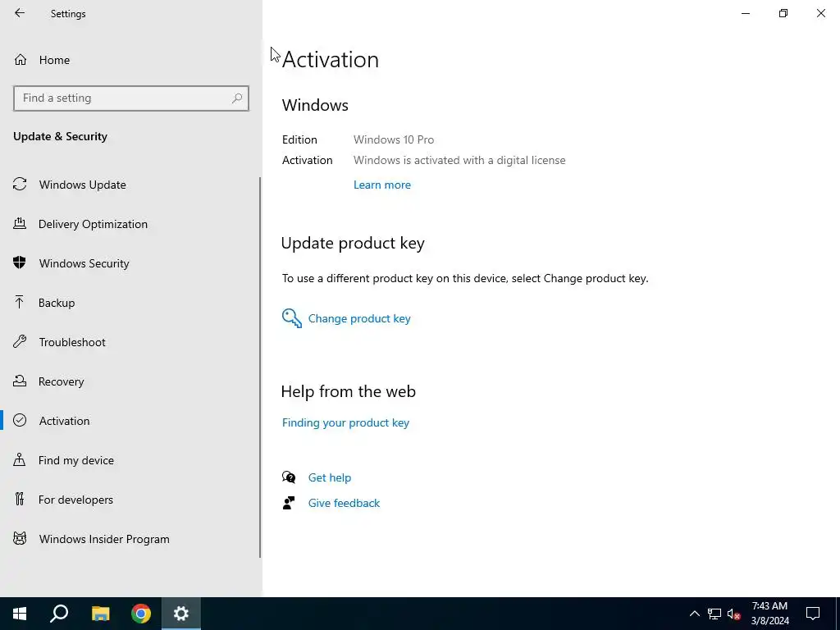The height and width of the screenshot is (630, 840).
Task: Click the Give feedback person icon
Action: (289, 503)
